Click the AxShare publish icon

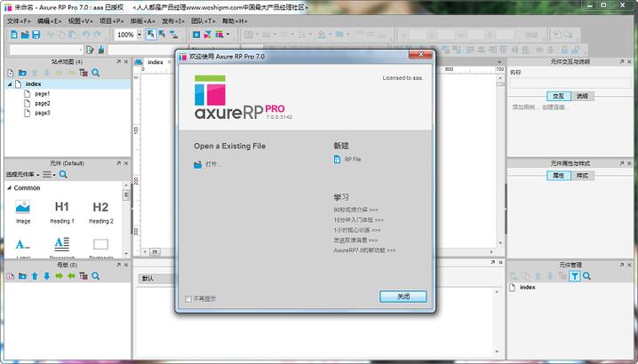click(208, 35)
